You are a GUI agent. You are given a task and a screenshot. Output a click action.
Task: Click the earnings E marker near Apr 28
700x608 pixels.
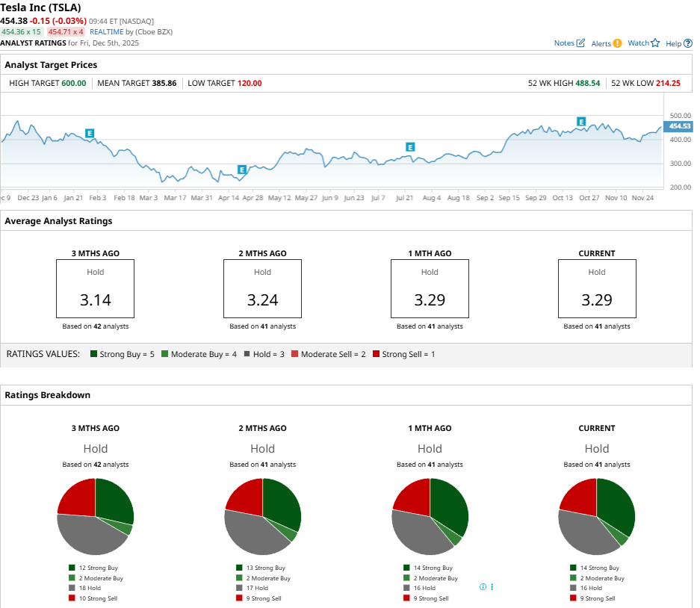pyautogui.click(x=241, y=170)
